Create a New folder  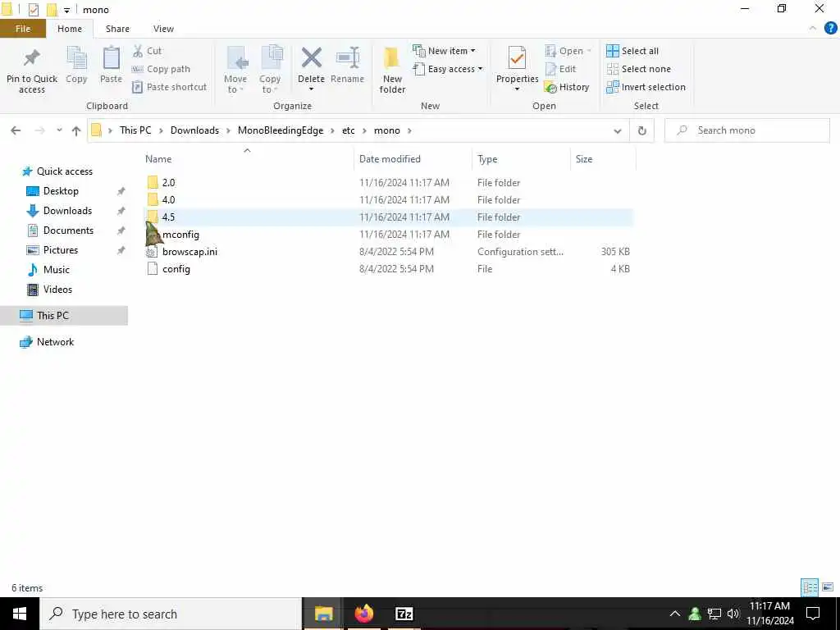(x=392, y=70)
